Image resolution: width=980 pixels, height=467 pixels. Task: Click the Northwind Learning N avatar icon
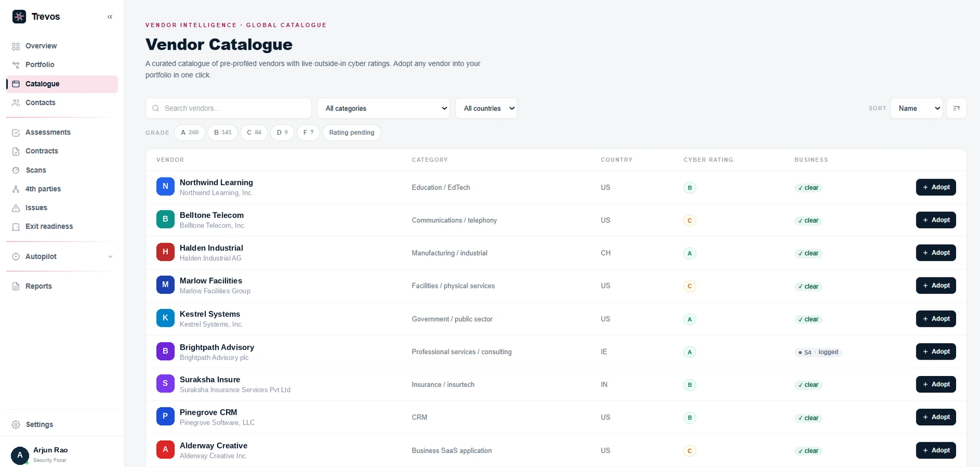pyautogui.click(x=166, y=186)
